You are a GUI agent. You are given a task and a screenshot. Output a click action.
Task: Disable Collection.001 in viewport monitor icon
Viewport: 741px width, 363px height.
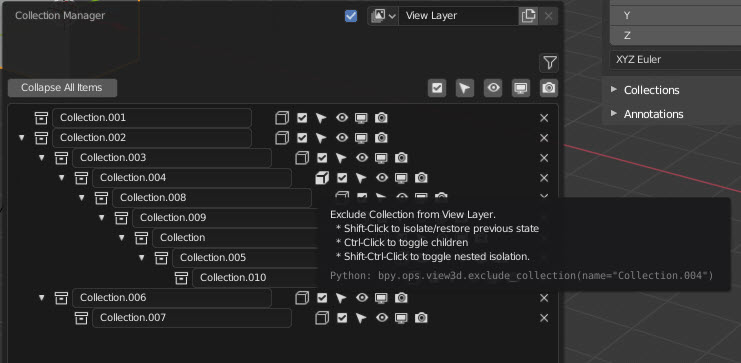tap(361, 118)
